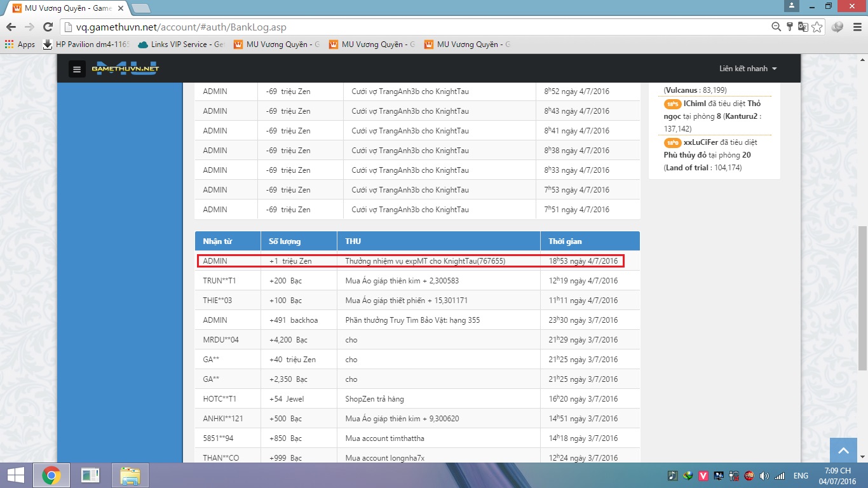
Task: Expand the "Liên kết nhanh" dropdown
Action: click(x=748, y=69)
